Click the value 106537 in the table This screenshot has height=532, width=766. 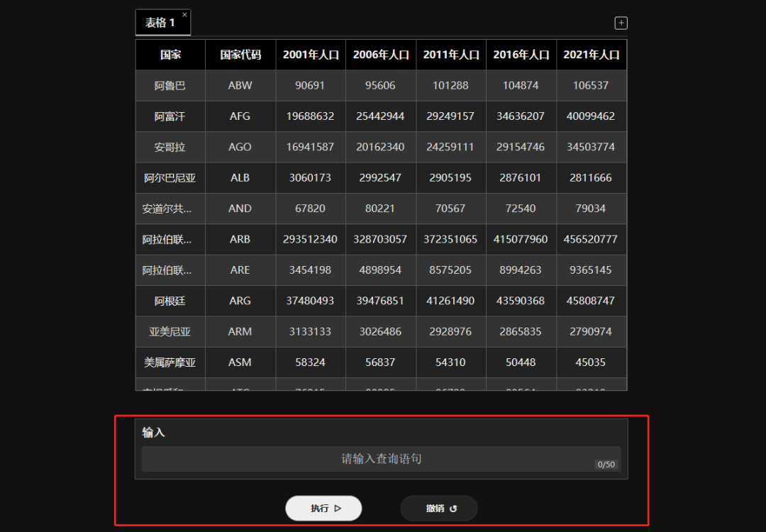(x=591, y=86)
